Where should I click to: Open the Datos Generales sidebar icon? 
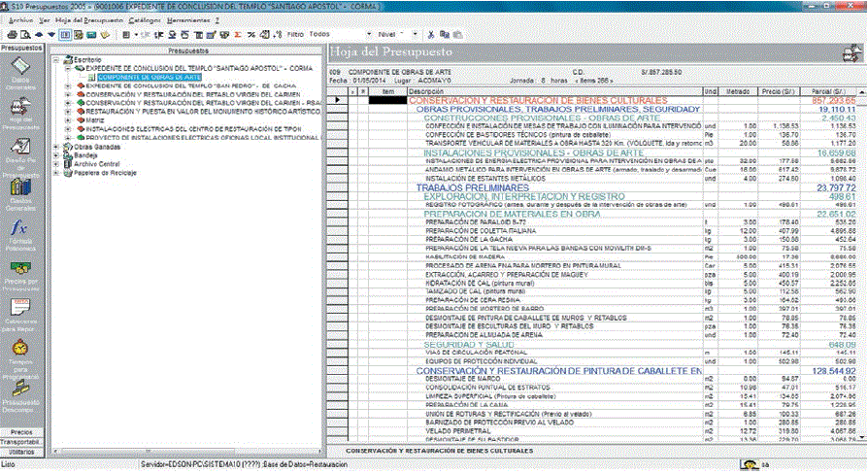tap(21, 66)
